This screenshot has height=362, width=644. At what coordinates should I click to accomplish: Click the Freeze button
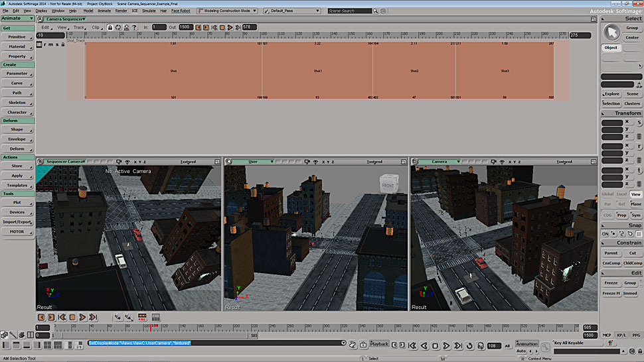tap(611, 283)
